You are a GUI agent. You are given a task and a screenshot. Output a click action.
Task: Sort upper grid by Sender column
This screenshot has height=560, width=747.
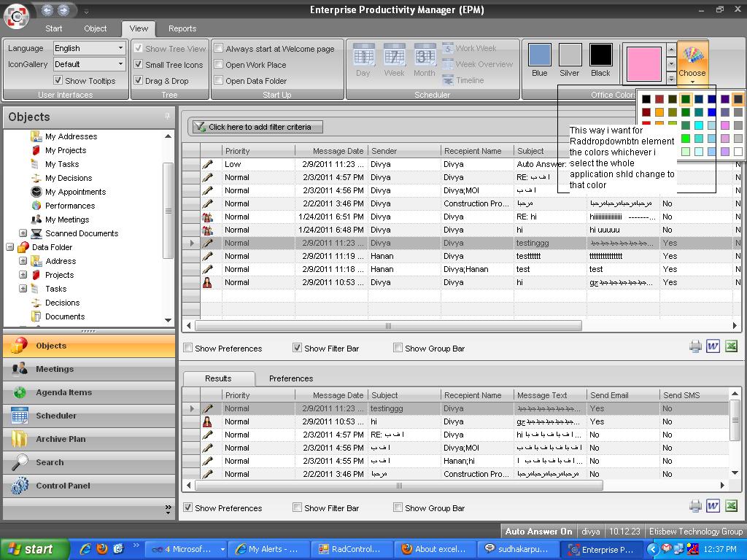[404, 151]
